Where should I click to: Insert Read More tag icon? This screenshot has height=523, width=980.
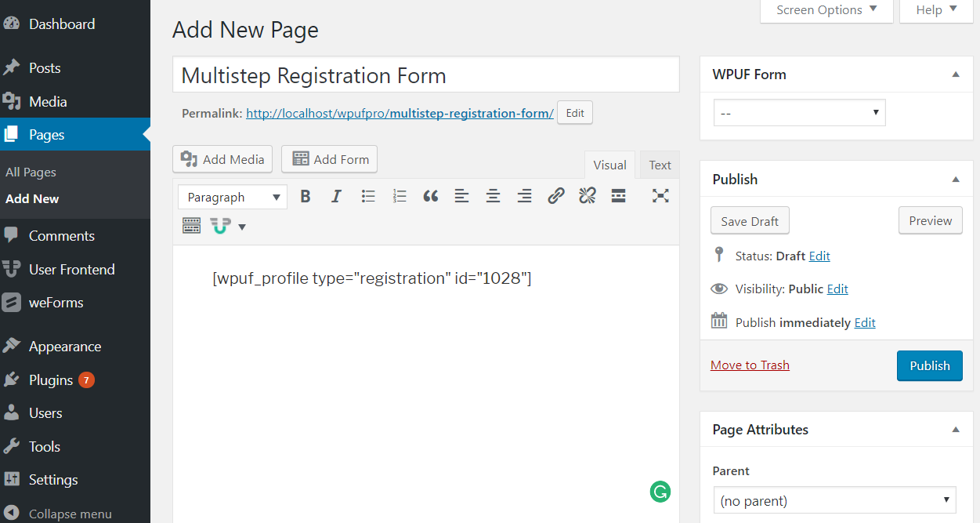tap(618, 197)
